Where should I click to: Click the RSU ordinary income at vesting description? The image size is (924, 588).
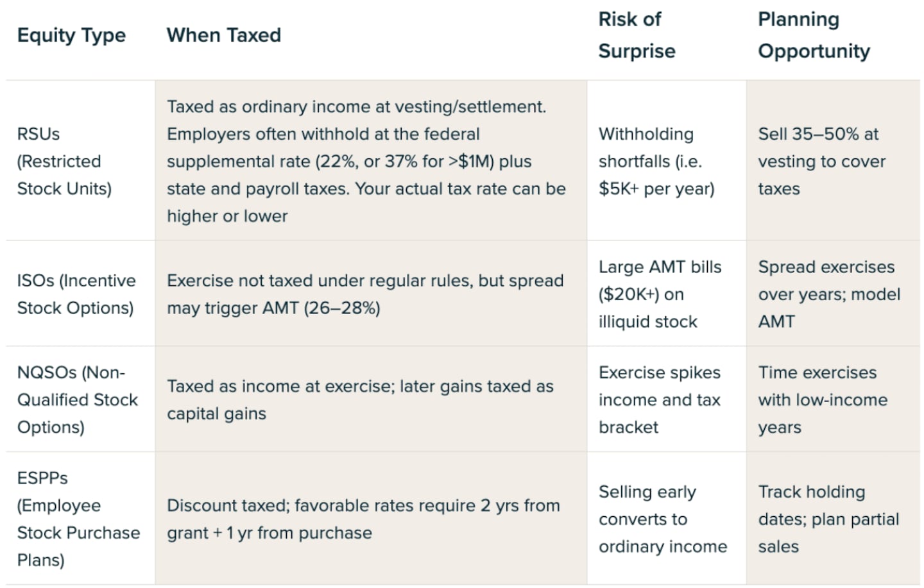[366, 161]
